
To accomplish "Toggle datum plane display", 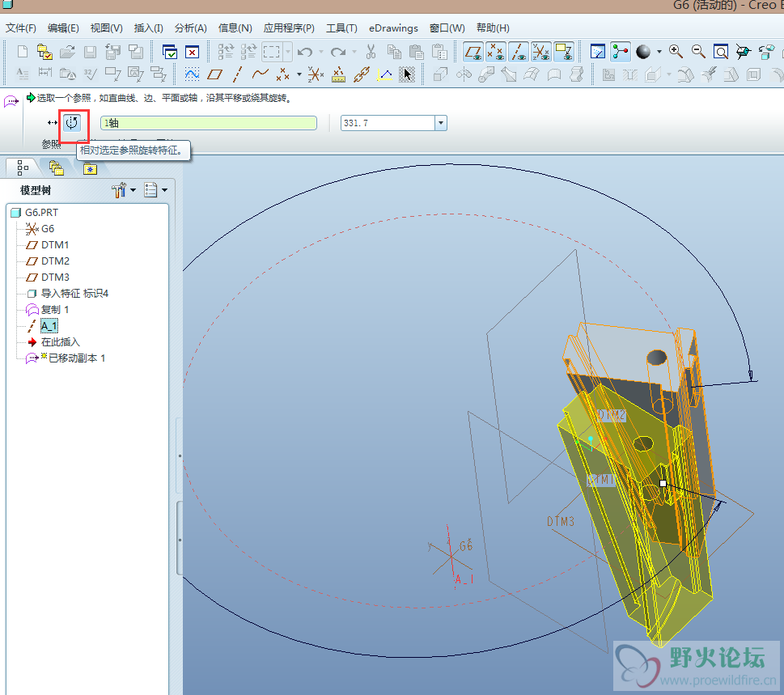I will pos(473,52).
